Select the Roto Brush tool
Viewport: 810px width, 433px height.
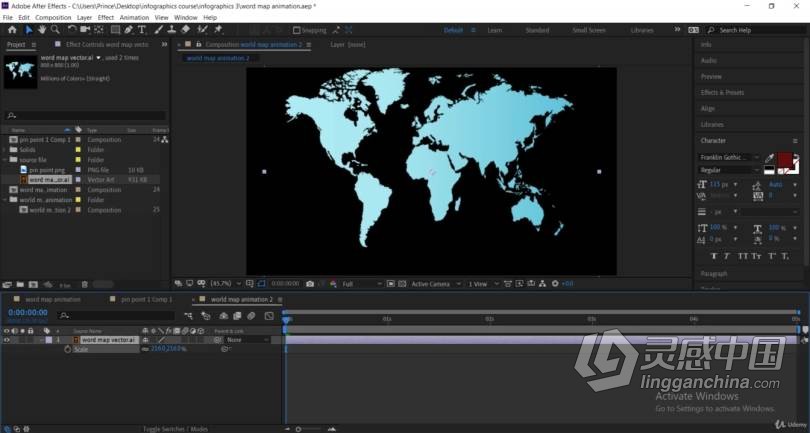[202, 30]
